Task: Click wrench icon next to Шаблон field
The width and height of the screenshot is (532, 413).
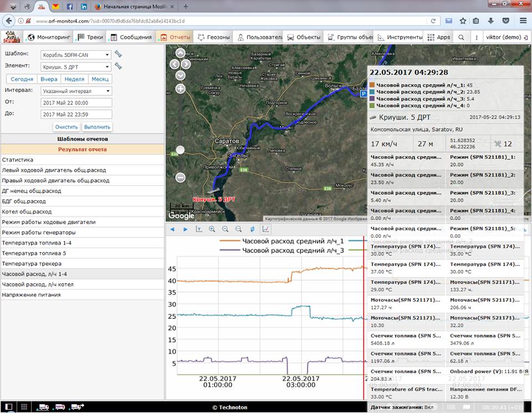Action: [x=118, y=54]
